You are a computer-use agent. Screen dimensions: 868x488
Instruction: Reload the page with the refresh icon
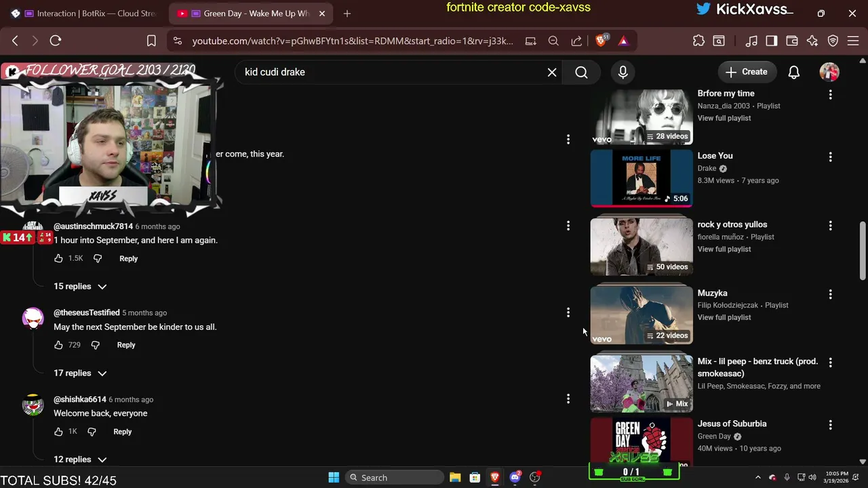[x=56, y=41]
